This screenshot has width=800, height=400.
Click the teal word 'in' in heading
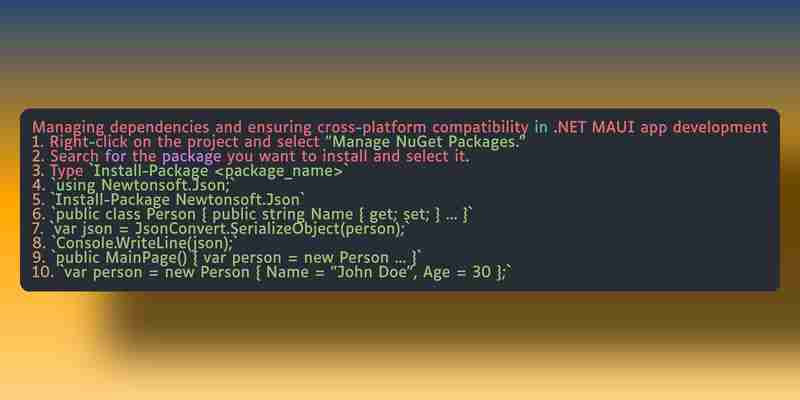(541, 127)
